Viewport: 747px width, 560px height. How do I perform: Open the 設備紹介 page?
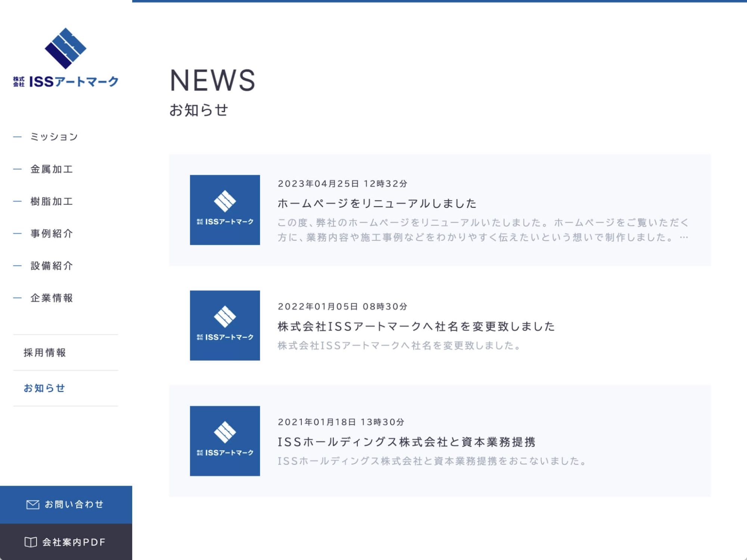click(52, 266)
